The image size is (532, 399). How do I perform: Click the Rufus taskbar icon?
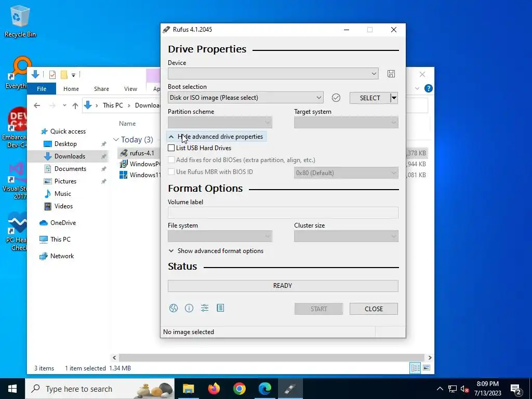tap(290, 389)
